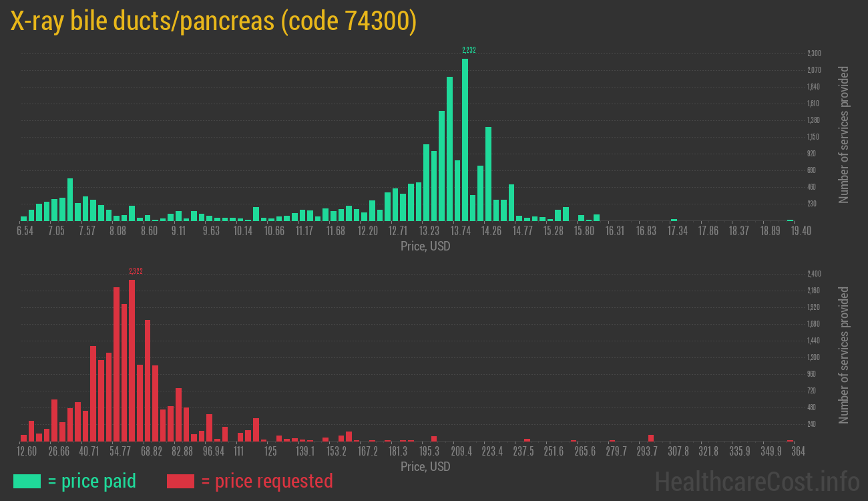
Task: Click the tallest red bar labeled 2,322
Action: click(132, 360)
